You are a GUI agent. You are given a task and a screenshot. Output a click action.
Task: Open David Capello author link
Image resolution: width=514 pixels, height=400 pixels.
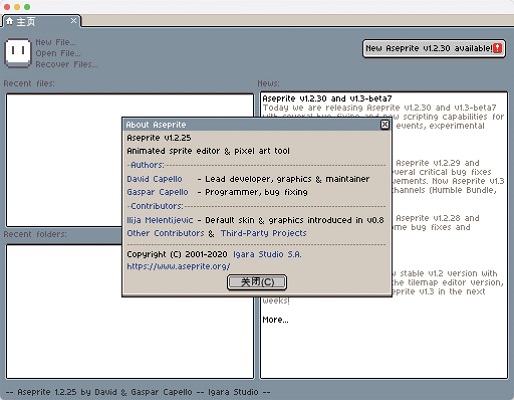pos(155,179)
